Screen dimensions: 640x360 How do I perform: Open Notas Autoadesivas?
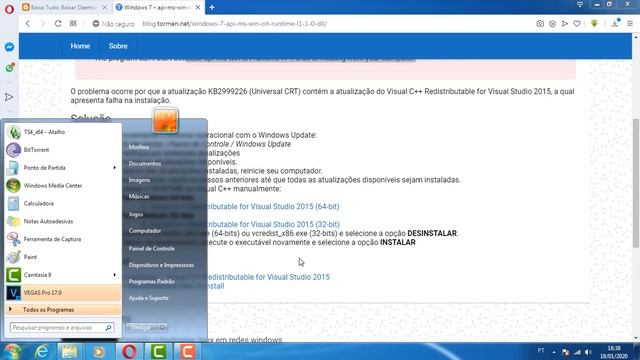coord(63,221)
